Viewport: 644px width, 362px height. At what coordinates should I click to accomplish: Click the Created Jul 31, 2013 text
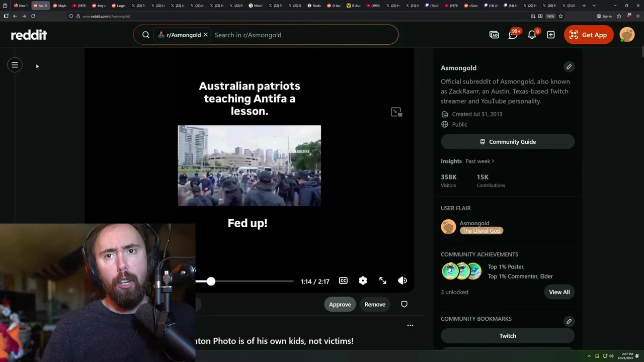tap(477, 114)
